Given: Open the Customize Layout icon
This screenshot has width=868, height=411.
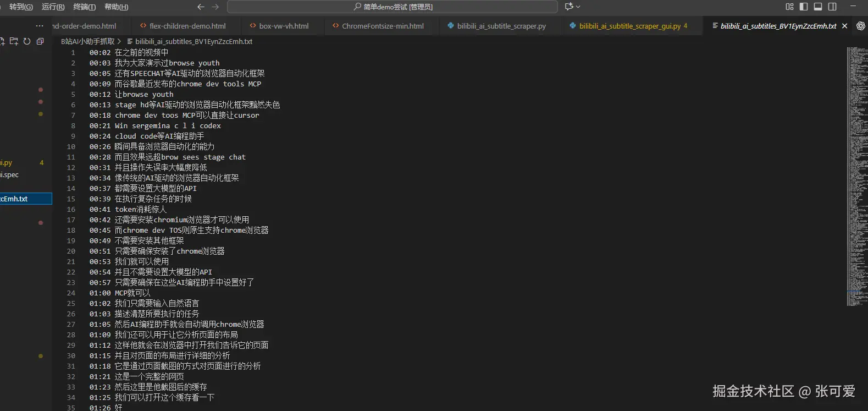Looking at the screenshot, I should coord(789,7).
